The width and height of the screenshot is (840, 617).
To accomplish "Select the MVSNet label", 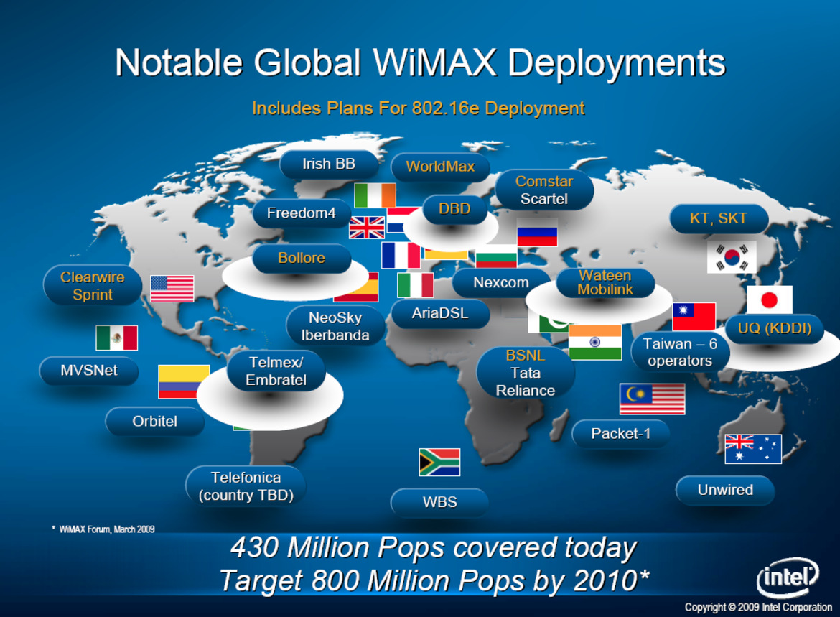I will (89, 371).
